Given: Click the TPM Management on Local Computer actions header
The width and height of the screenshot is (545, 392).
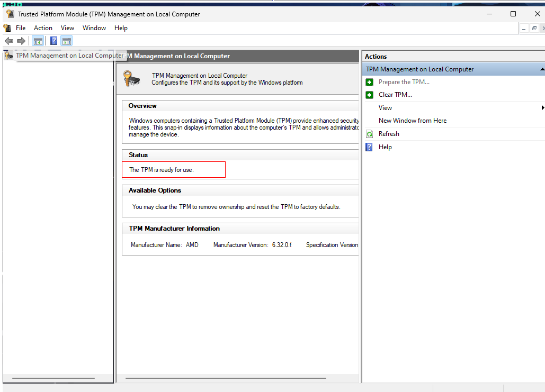Looking at the screenshot, I should coord(453,69).
